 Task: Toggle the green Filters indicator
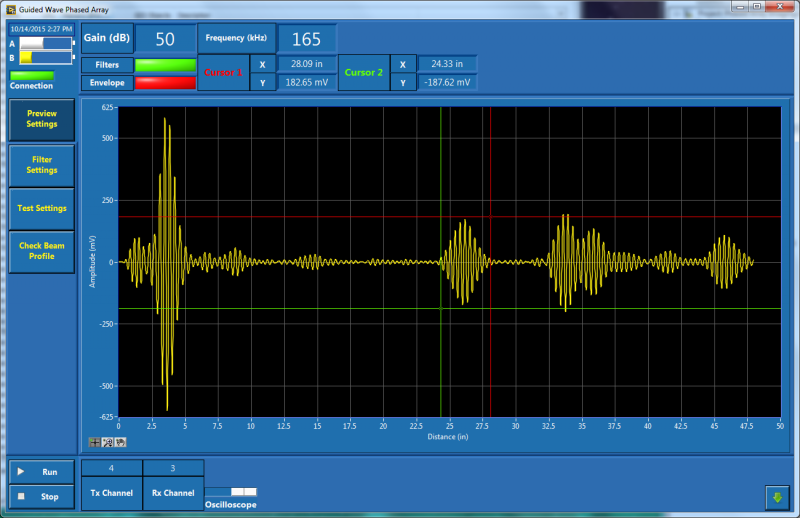point(165,65)
